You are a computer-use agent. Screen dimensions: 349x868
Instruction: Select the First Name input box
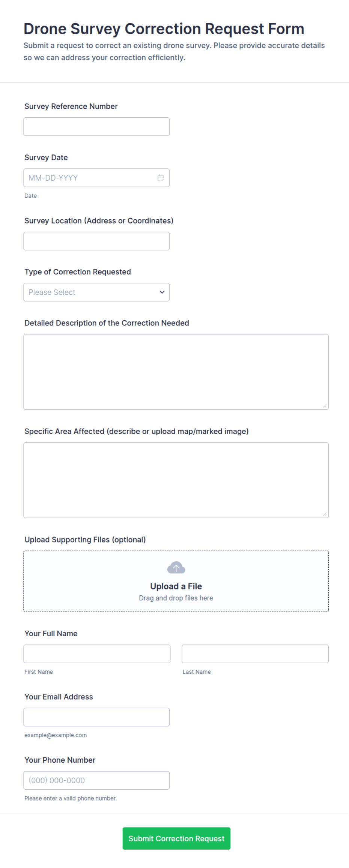point(97,654)
